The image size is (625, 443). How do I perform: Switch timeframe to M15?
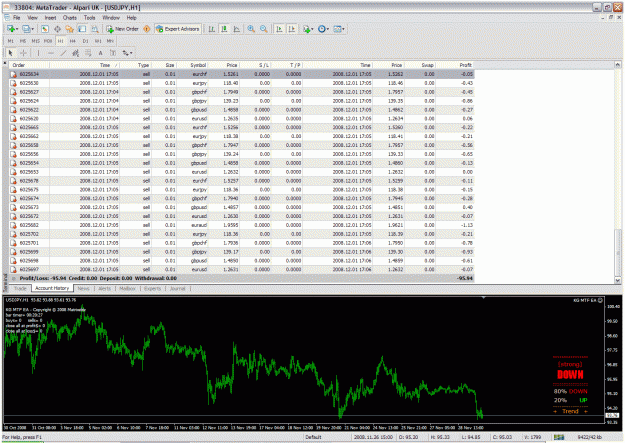pos(35,41)
